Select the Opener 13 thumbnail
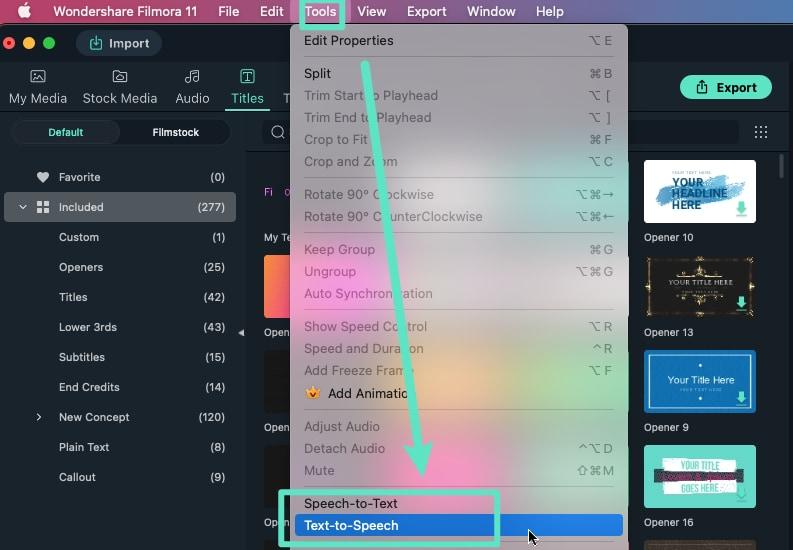Viewport: 793px width, 550px height. 700,287
